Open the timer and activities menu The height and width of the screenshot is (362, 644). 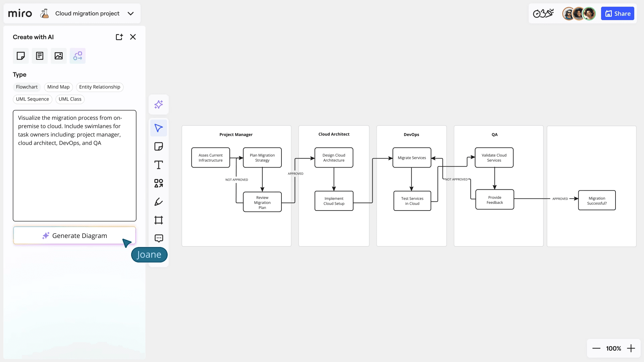[x=543, y=14]
